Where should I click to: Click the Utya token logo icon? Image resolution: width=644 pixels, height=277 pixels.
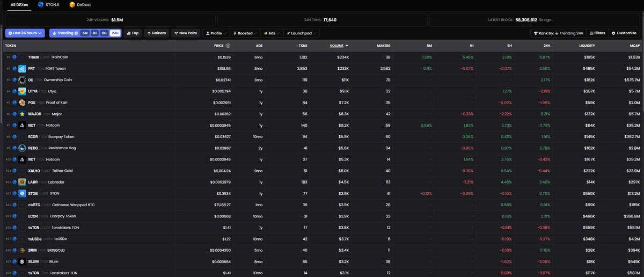tap(23, 91)
